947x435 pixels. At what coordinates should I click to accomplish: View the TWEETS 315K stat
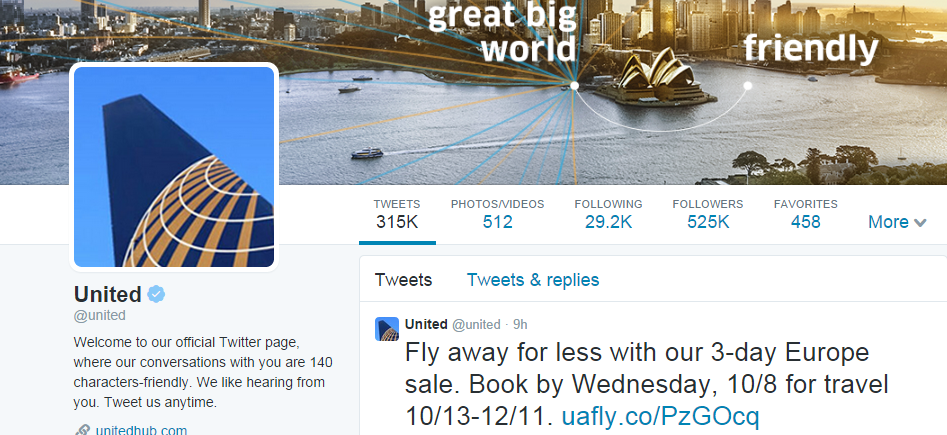click(x=397, y=214)
